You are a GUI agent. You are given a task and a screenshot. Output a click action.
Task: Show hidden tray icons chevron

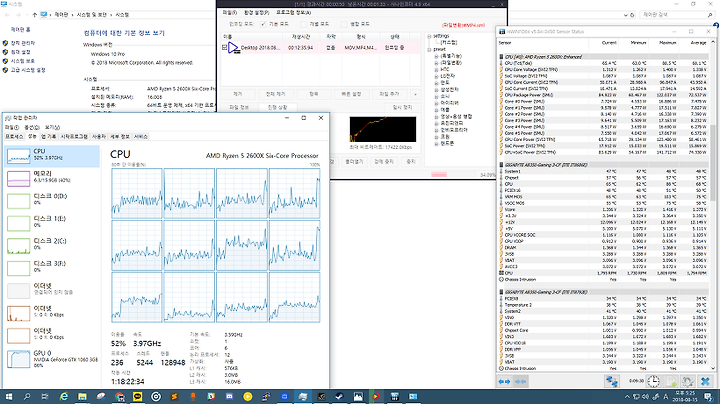[x=627, y=397]
